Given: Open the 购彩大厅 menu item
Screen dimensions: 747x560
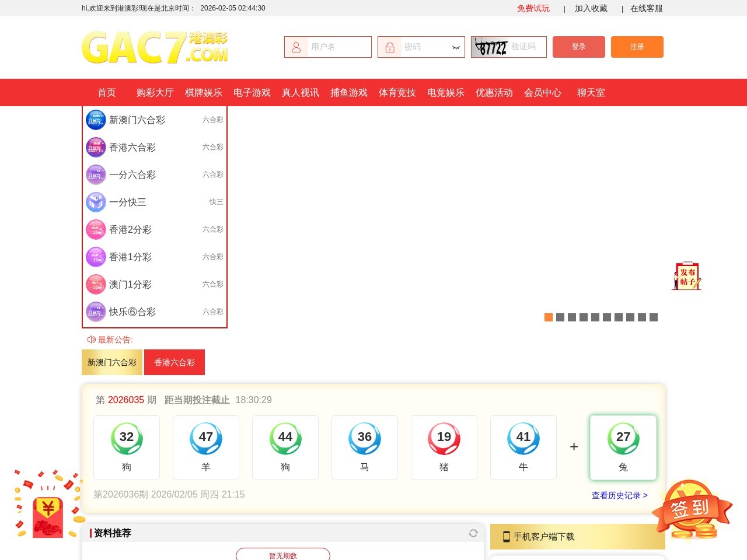Looking at the screenshot, I should click(x=155, y=92).
